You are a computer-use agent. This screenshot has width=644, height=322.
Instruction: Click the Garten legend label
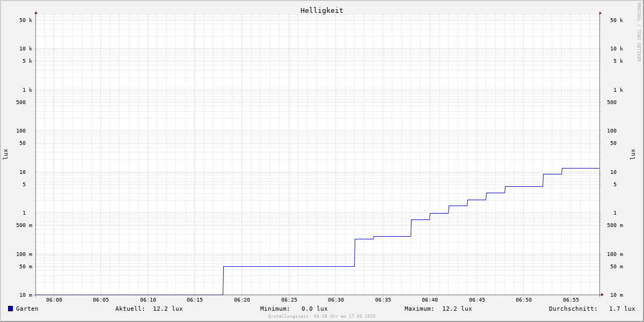27,309
